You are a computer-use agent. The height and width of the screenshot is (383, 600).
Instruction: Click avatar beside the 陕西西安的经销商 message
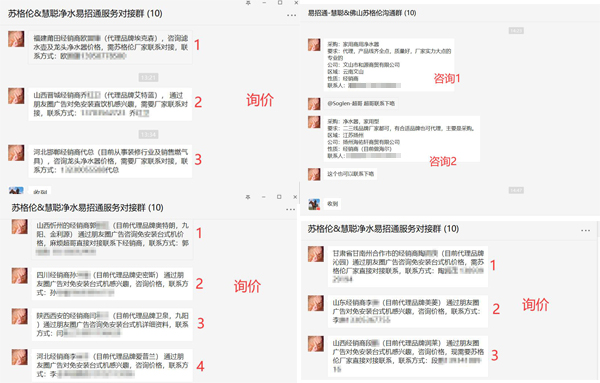click(x=19, y=316)
